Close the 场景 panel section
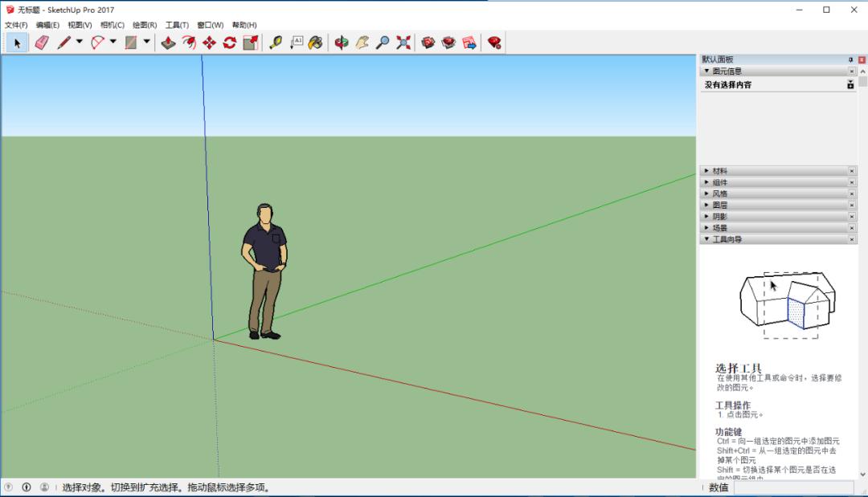868x497 pixels. point(850,227)
